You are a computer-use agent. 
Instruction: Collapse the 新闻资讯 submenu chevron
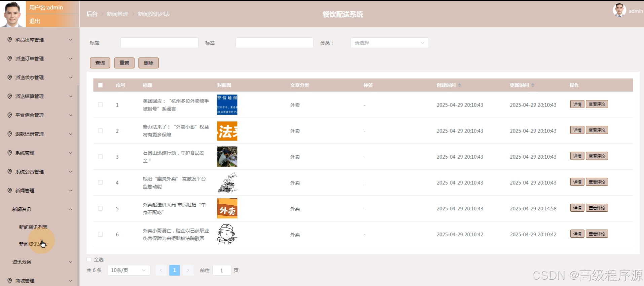[x=71, y=209]
